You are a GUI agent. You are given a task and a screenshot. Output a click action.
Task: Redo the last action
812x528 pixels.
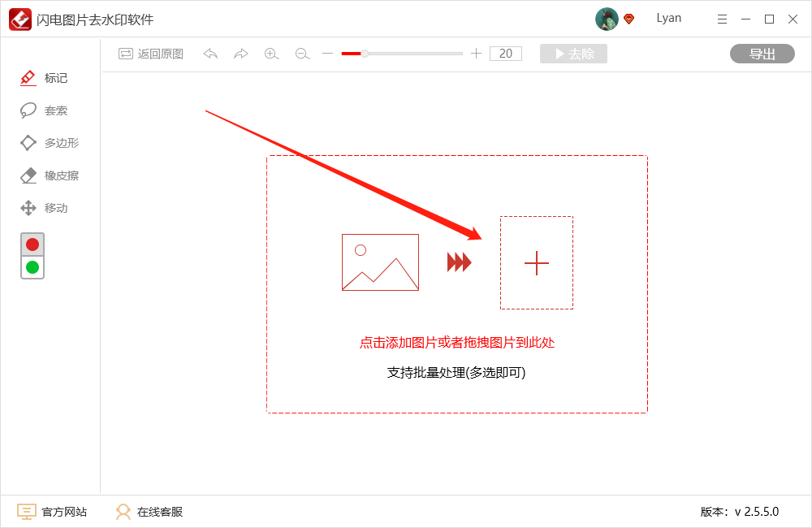[x=241, y=54]
